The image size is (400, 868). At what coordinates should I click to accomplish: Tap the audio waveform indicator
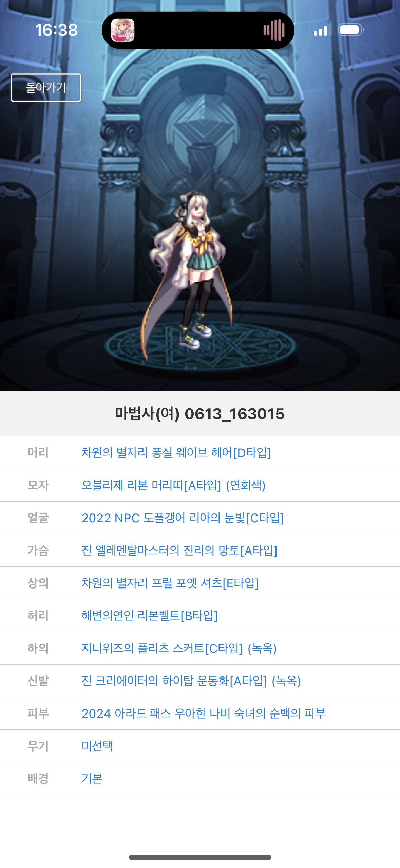[x=274, y=30]
